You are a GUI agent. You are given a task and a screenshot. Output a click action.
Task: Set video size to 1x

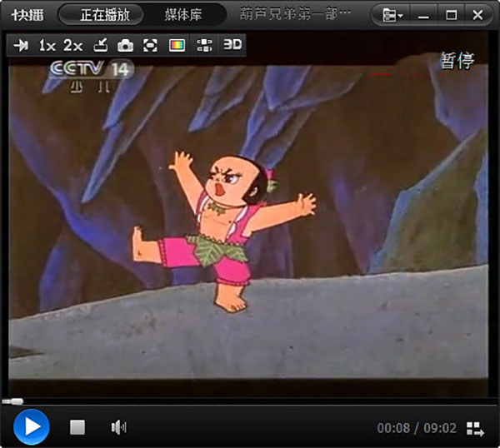[x=47, y=46]
